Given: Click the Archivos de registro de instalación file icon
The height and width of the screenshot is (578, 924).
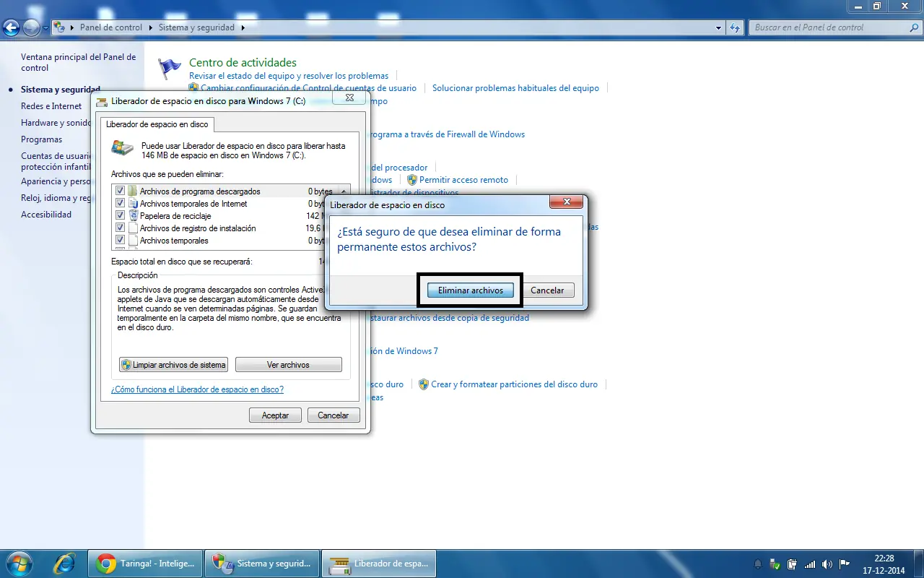Looking at the screenshot, I should [133, 228].
